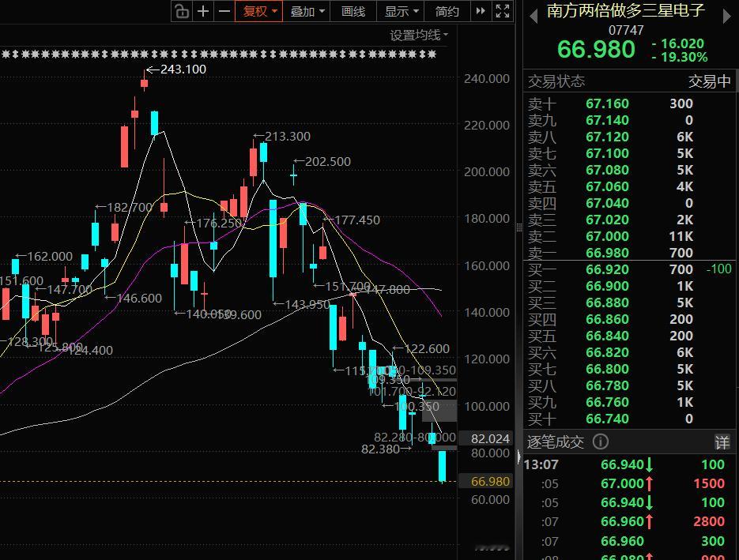Click the panel splitter handle beside order book
The height and width of the screenshot is (560, 739).
tap(519, 227)
